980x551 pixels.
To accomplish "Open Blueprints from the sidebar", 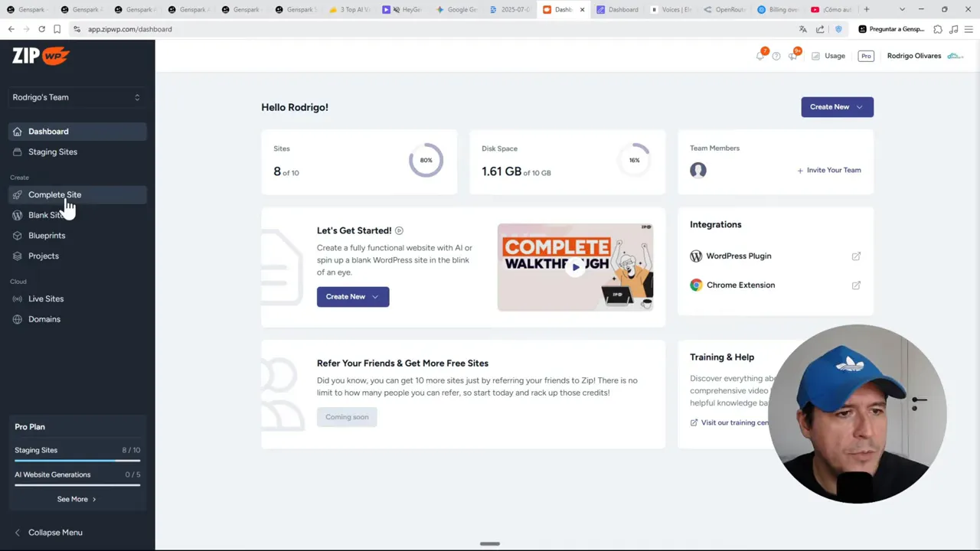I will [47, 235].
